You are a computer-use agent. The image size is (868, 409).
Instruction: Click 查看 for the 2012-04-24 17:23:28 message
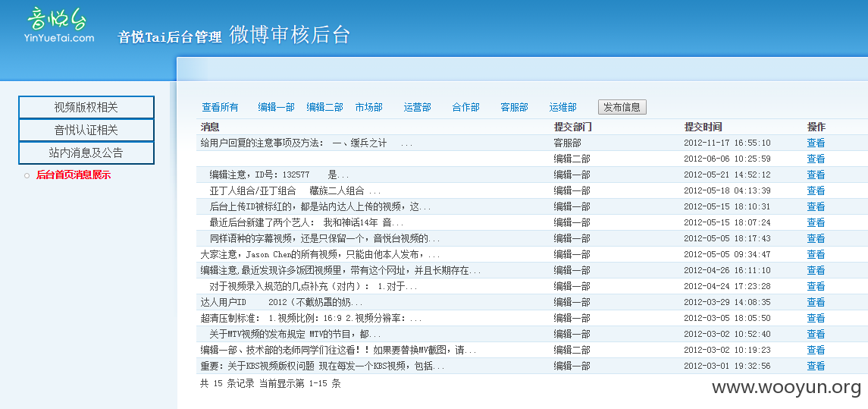pos(816,287)
